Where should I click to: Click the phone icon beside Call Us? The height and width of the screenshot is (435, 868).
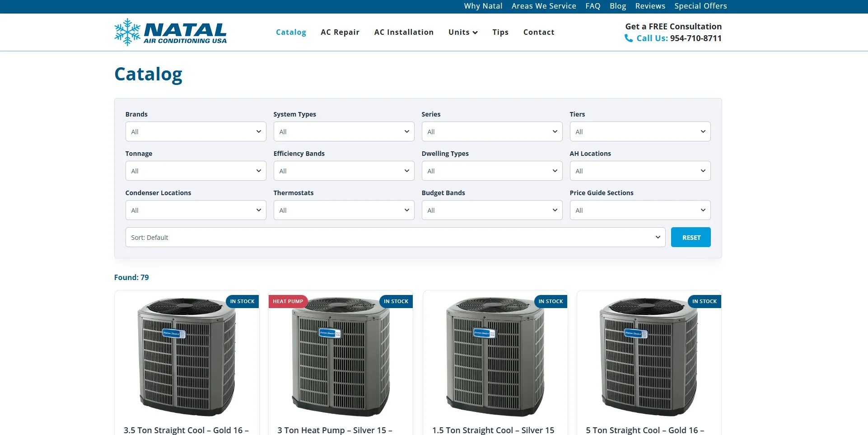click(628, 38)
